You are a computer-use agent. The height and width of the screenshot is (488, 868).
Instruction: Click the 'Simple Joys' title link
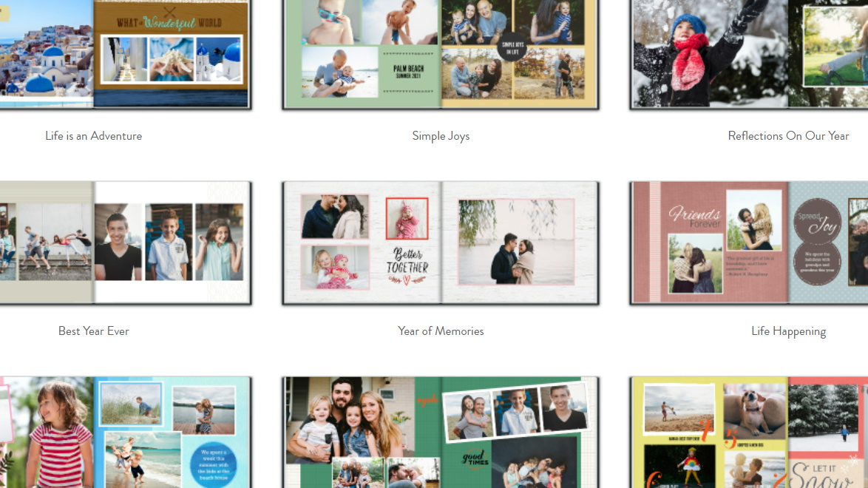pos(441,136)
